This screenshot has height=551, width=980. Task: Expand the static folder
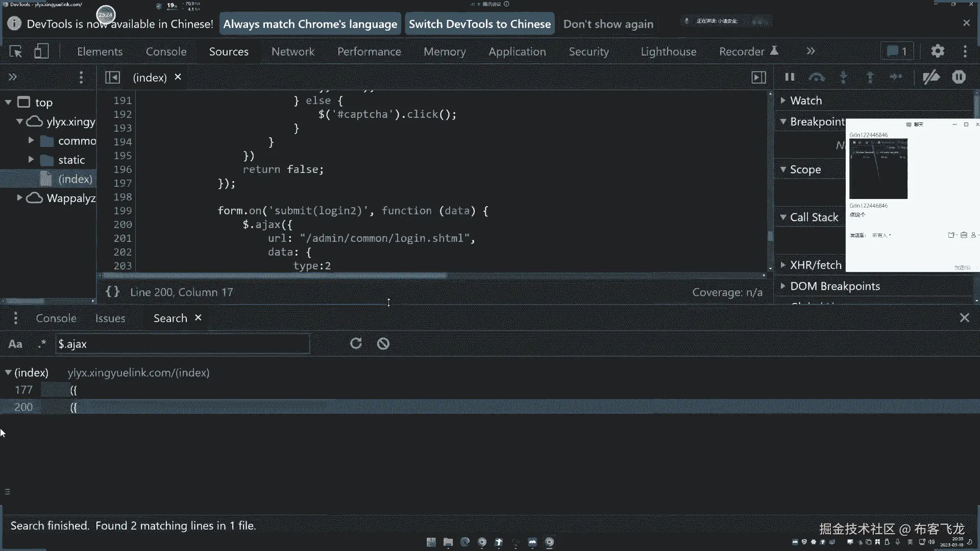point(31,160)
